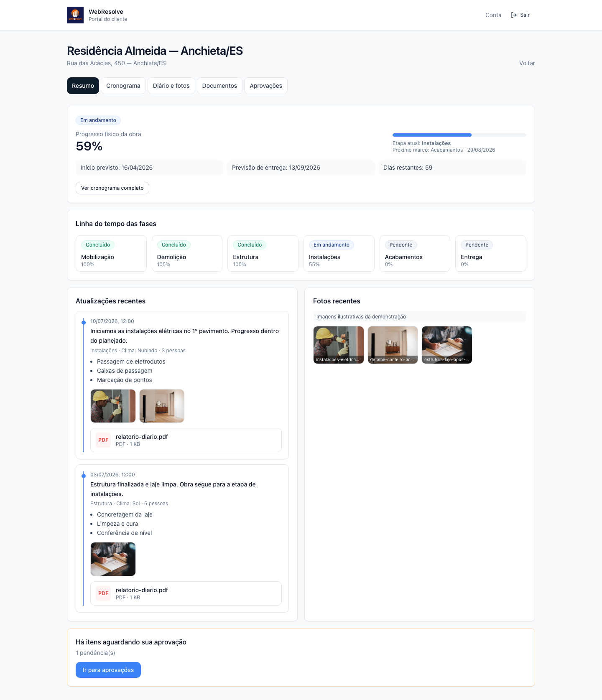Open the first relatorio-diario.pdf PDF icon
602x700 pixels.
103,440
